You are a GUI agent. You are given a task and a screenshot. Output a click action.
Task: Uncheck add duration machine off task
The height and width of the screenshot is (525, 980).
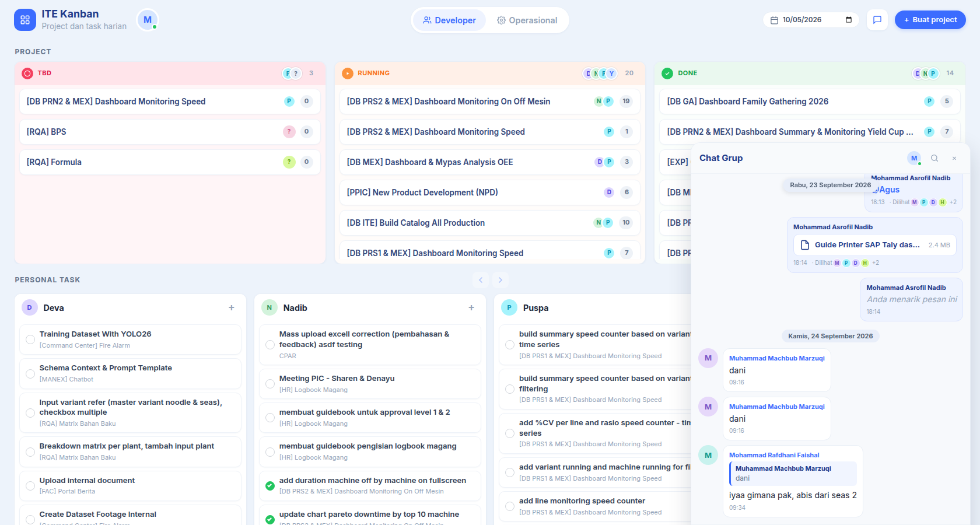tap(270, 486)
